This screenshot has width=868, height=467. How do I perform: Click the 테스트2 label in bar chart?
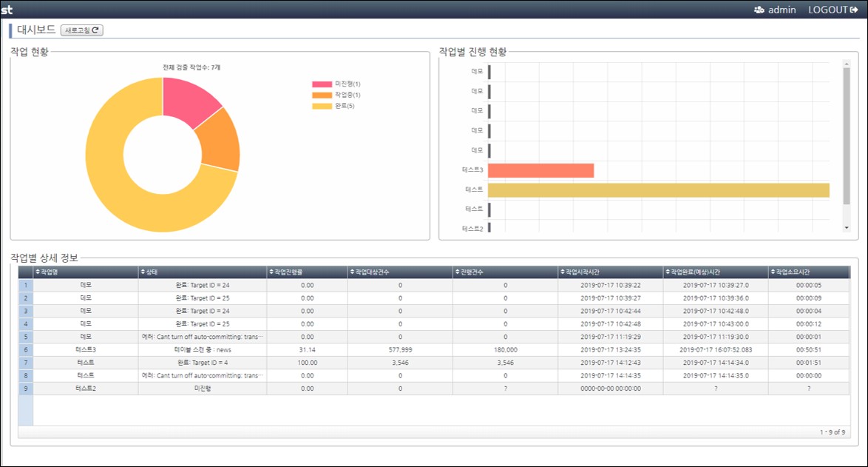pos(472,229)
